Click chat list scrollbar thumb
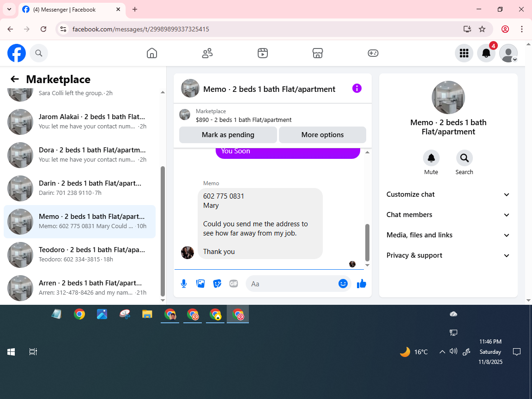This screenshot has width=532, height=399. (x=163, y=231)
